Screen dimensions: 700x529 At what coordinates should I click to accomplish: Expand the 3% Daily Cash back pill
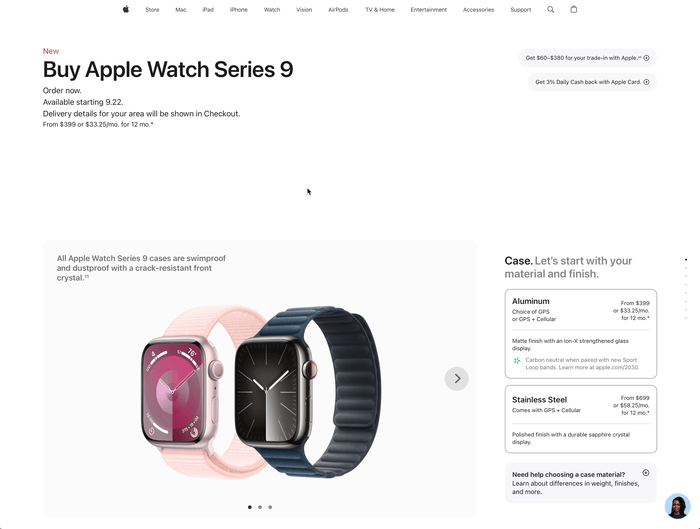click(592, 82)
